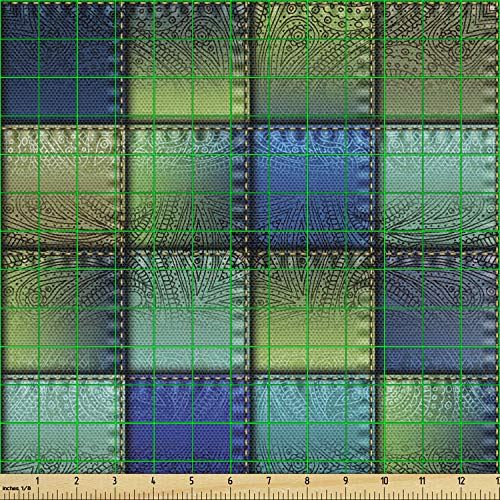500x500 pixels.
Task: Select the green patch in bottom-right corner
Action: click(x=440, y=423)
